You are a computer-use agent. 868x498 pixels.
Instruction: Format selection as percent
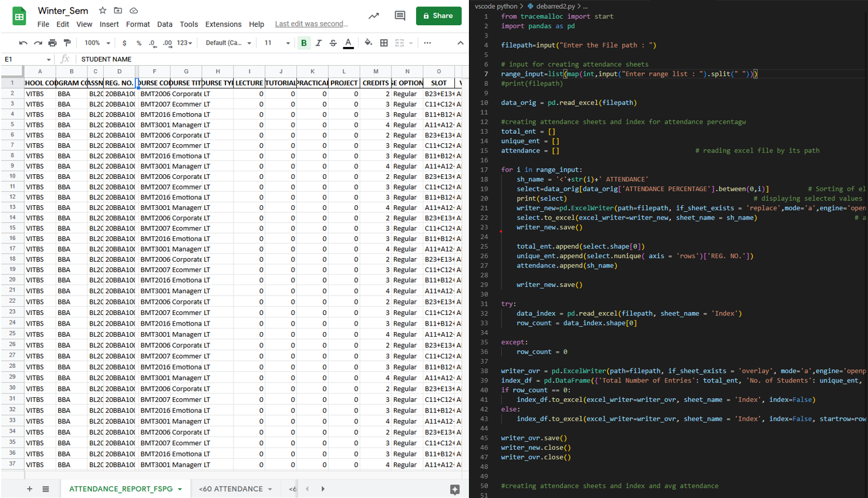[x=139, y=42]
